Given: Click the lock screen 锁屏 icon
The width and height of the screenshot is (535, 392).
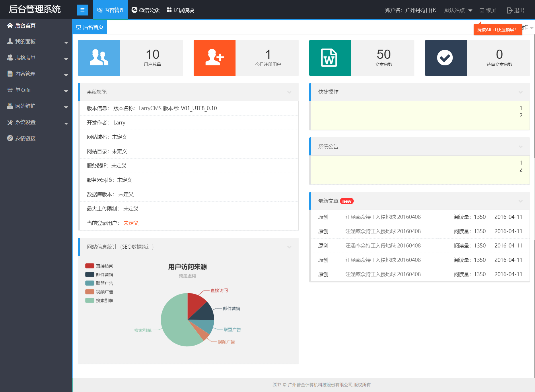Looking at the screenshot, I should coord(482,10).
